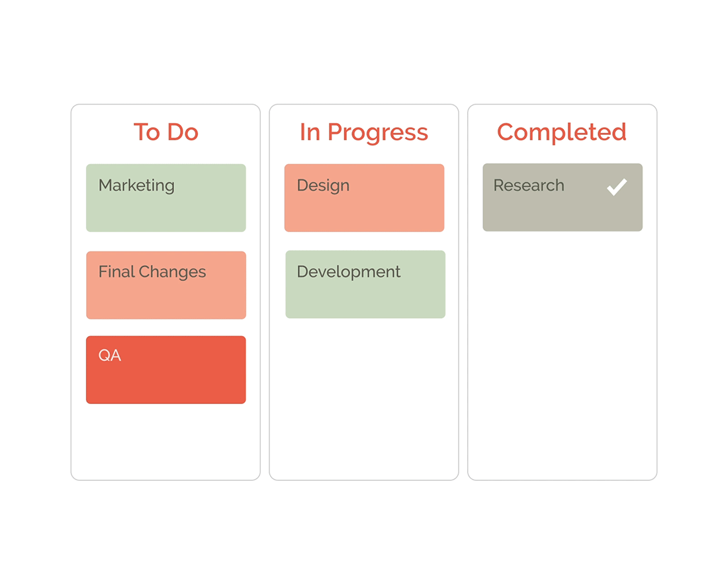Click the "Design" title text
This screenshot has width=728, height=582.
[323, 185]
